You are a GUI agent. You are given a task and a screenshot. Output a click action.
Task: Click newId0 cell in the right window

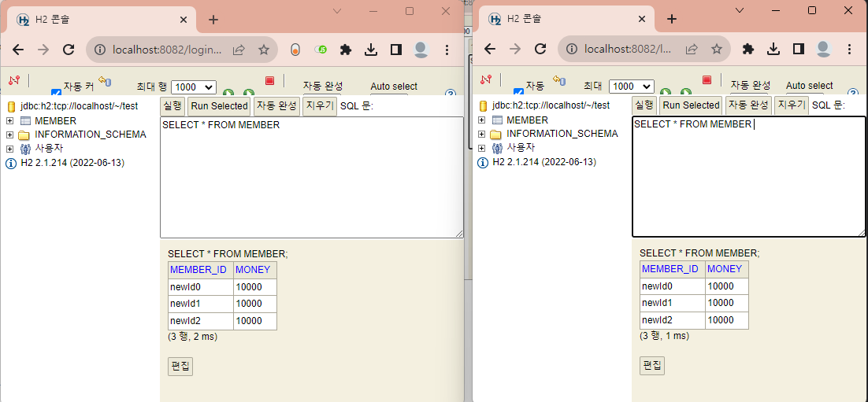(x=673, y=286)
